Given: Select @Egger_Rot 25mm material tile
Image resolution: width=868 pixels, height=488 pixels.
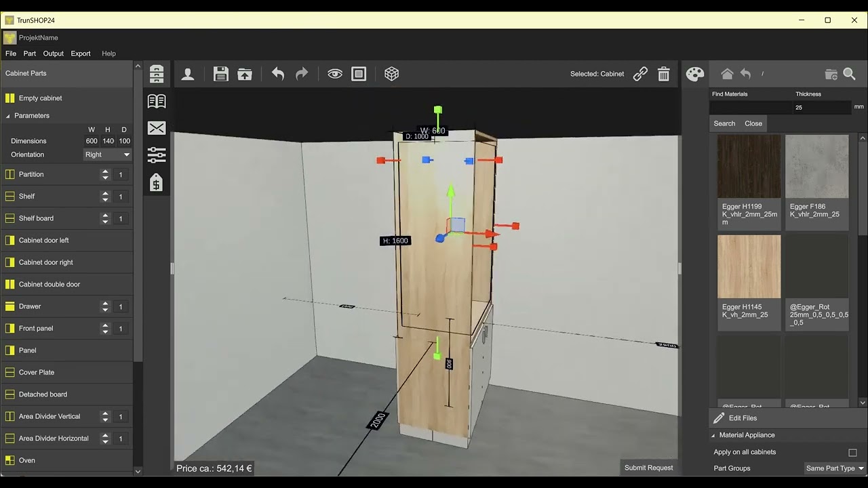Looking at the screenshot, I should (x=817, y=283).
